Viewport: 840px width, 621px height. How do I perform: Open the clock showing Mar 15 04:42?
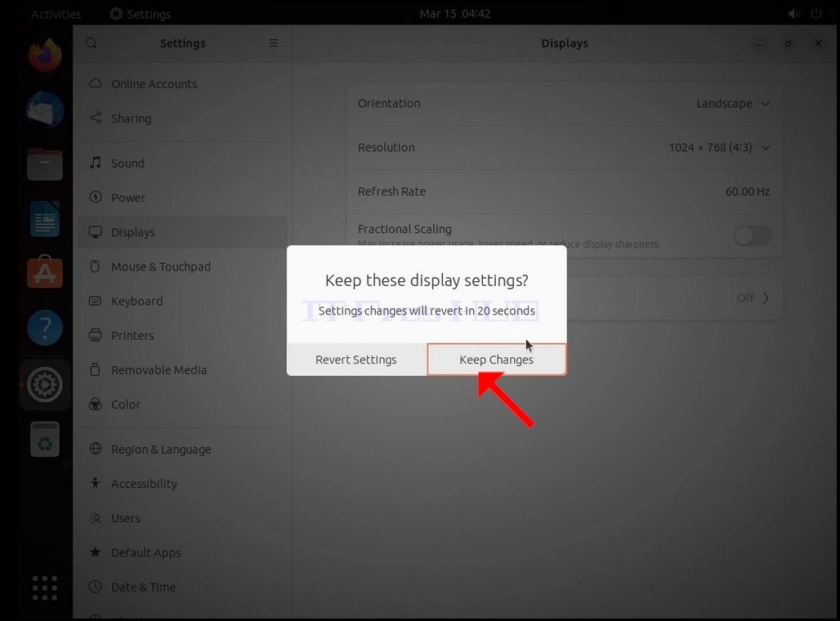(x=455, y=13)
